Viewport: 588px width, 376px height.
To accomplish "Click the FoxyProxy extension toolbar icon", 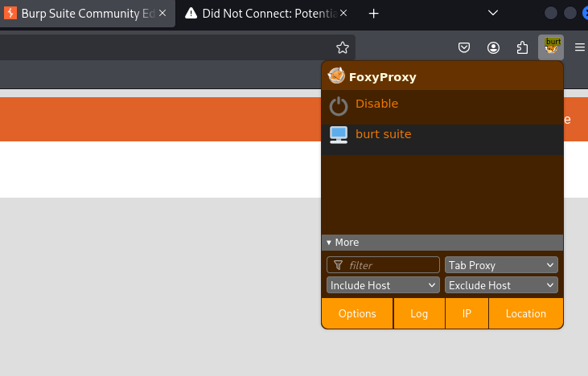I will click(x=551, y=47).
